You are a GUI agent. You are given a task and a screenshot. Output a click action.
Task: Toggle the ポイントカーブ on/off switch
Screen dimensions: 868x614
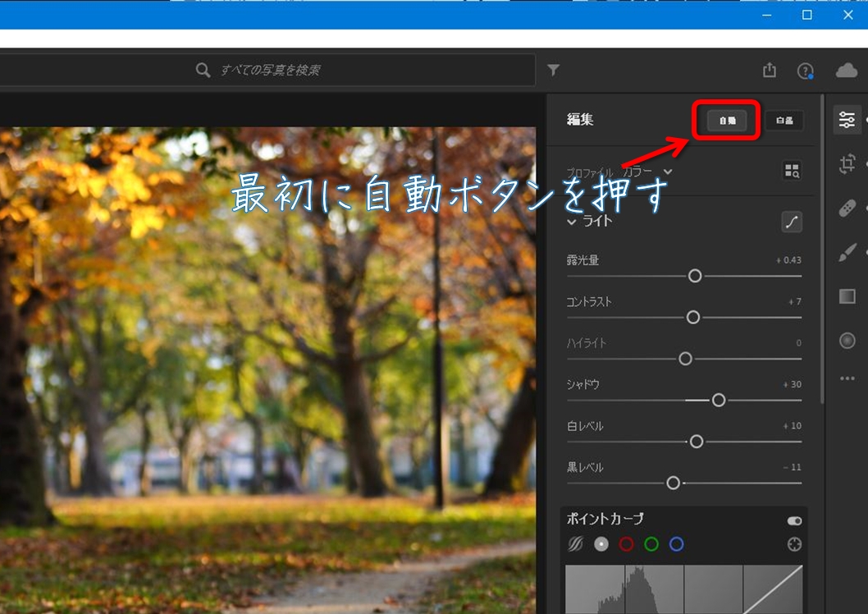click(x=793, y=520)
